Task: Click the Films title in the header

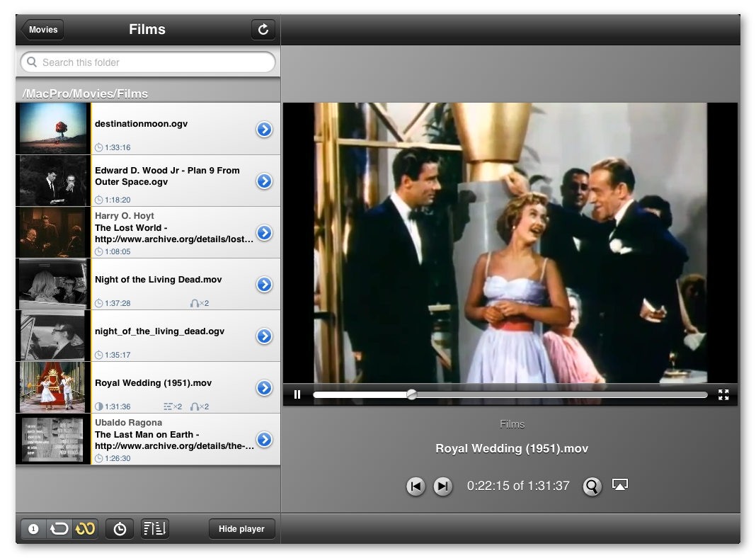Action: (147, 30)
